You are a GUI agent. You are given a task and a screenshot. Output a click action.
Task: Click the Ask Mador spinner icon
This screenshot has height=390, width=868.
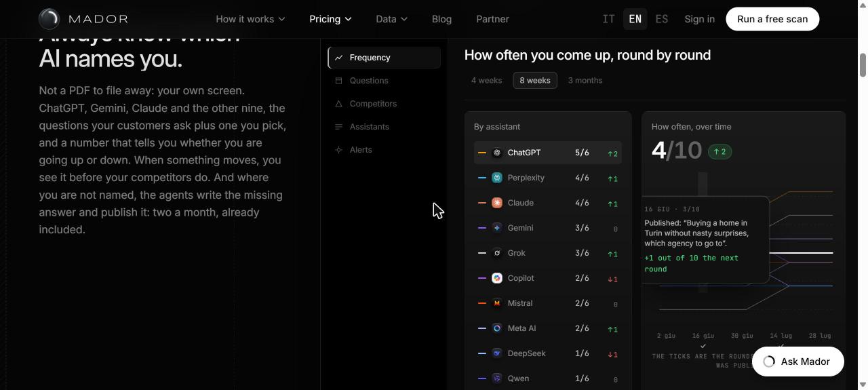point(769,362)
